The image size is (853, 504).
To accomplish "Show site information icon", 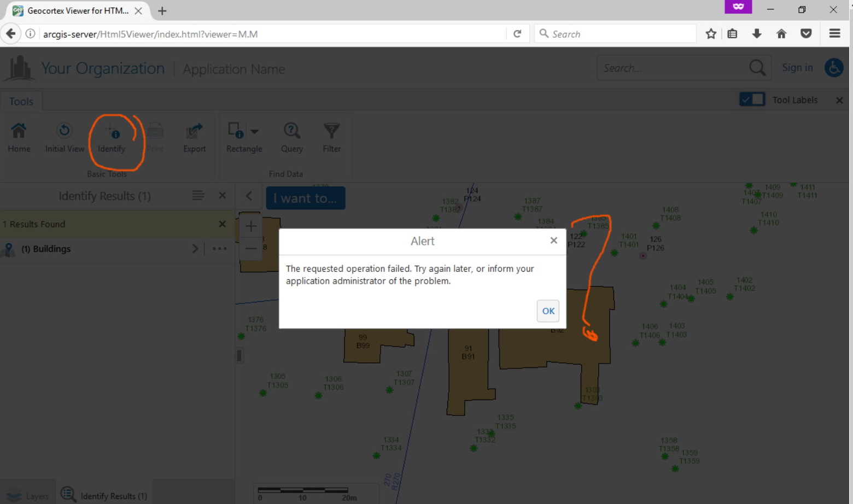I will [x=31, y=34].
